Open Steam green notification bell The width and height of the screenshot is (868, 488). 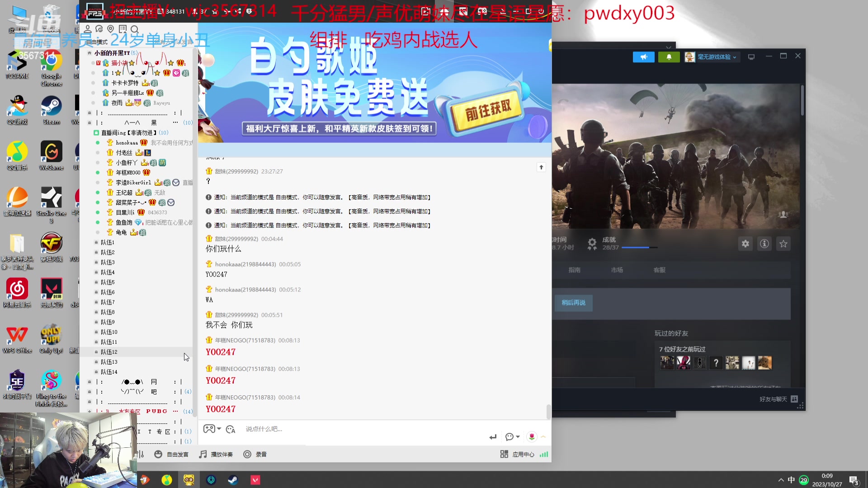[669, 57]
